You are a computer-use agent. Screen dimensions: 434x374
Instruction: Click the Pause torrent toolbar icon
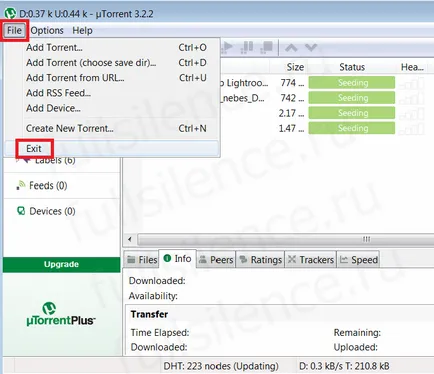(x=247, y=47)
